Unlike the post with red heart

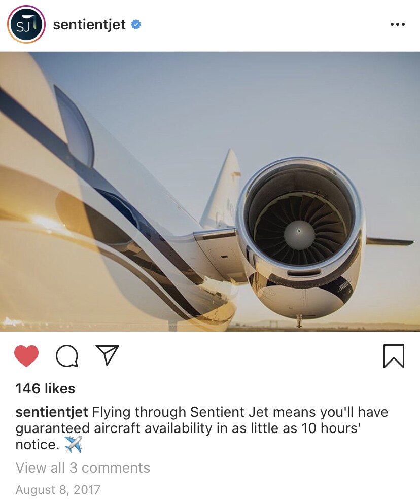click(x=26, y=356)
